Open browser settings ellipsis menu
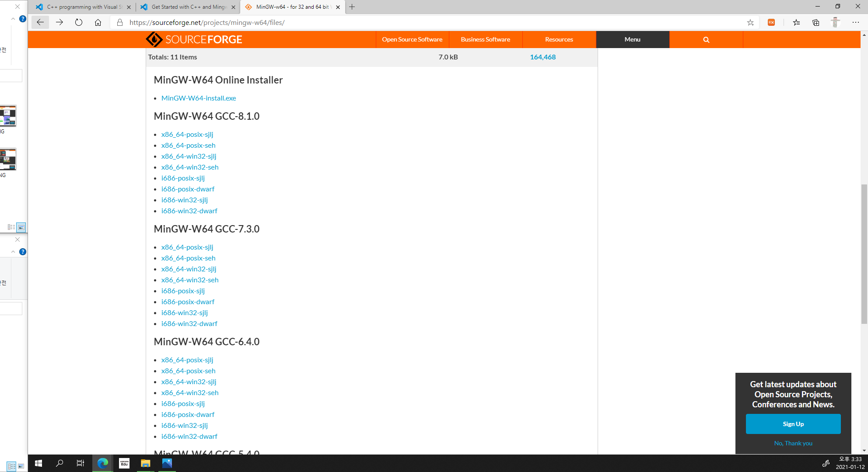Screen dimensions: 868x472 coord(856,22)
